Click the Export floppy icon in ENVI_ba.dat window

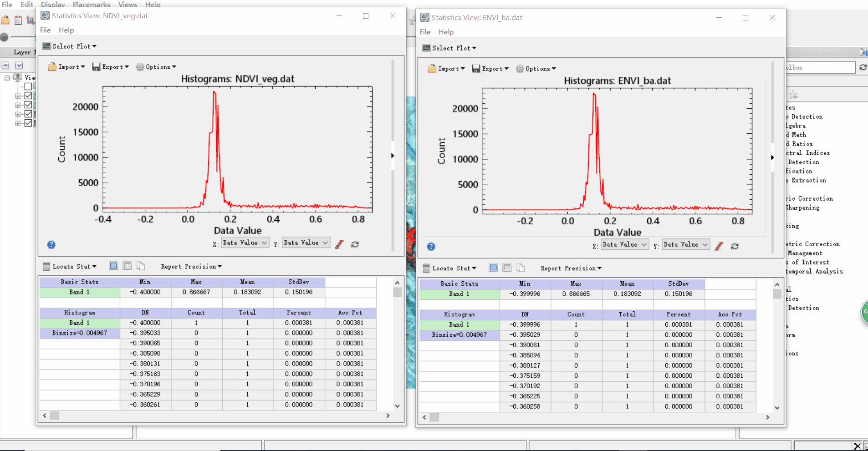476,69
